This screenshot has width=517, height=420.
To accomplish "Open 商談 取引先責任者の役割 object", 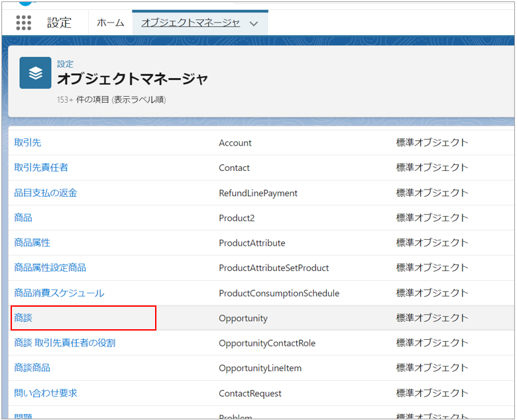I will pos(65,343).
